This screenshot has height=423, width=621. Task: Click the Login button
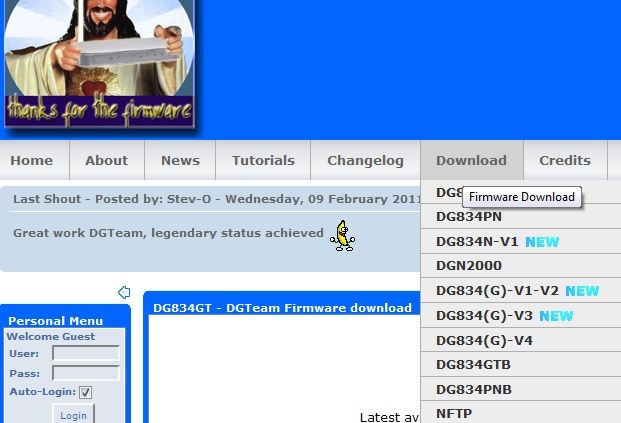pos(73,415)
